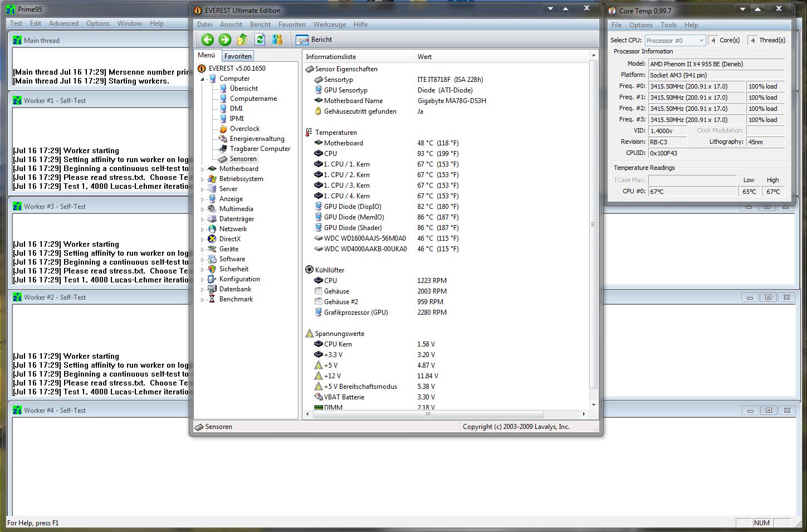Expand the Betriebssystem tree node
This screenshot has height=532, width=807.
pyautogui.click(x=203, y=179)
